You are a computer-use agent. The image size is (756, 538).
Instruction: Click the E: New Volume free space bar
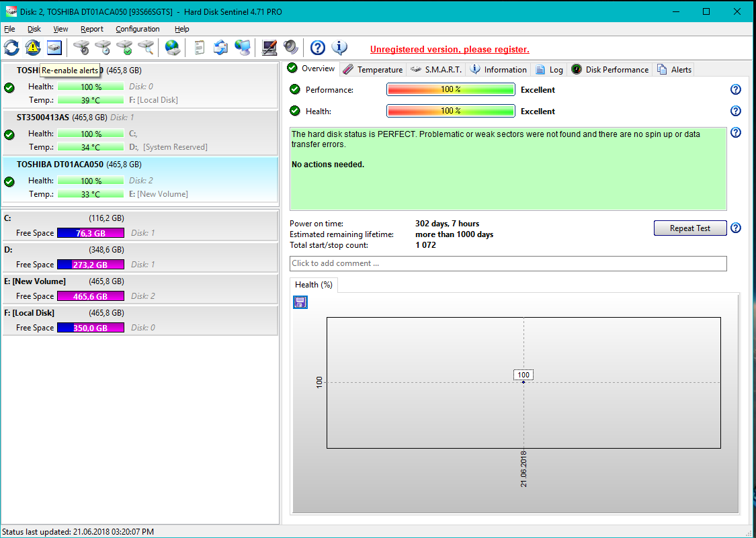pyautogui.click(x=90, y=296)
